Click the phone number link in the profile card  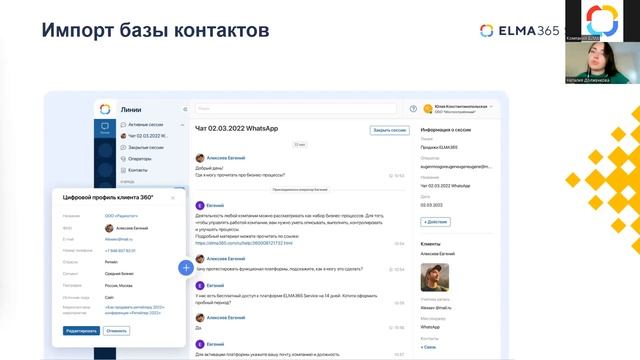click(x=120, y=251)
